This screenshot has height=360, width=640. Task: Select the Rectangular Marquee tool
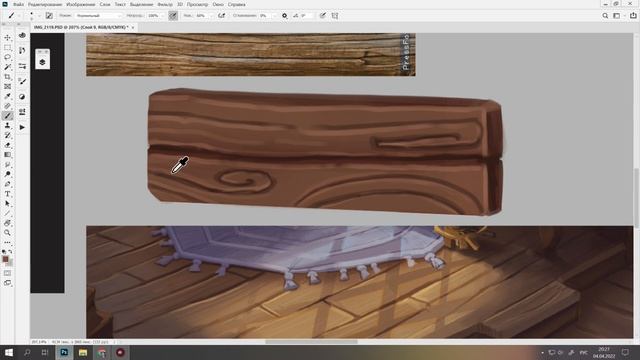tap(7, 47)
